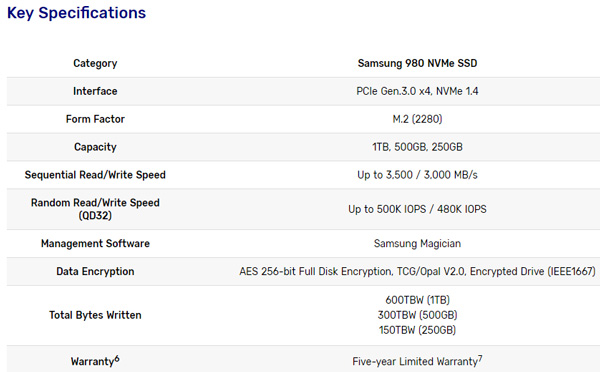The image size is (600, 372).
Task: Select the Random Read/Write Speed (QD32) label
Action: (95, 209)
